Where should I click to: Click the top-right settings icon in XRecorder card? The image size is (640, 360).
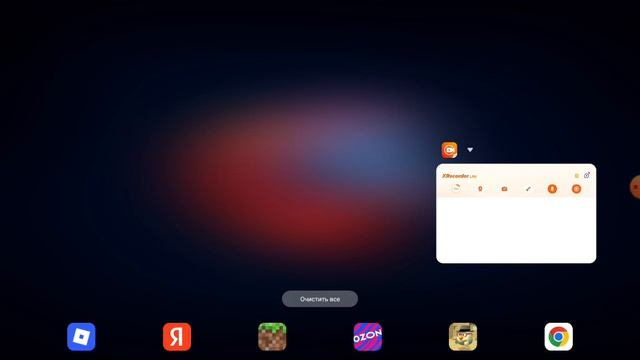[587, 175]
